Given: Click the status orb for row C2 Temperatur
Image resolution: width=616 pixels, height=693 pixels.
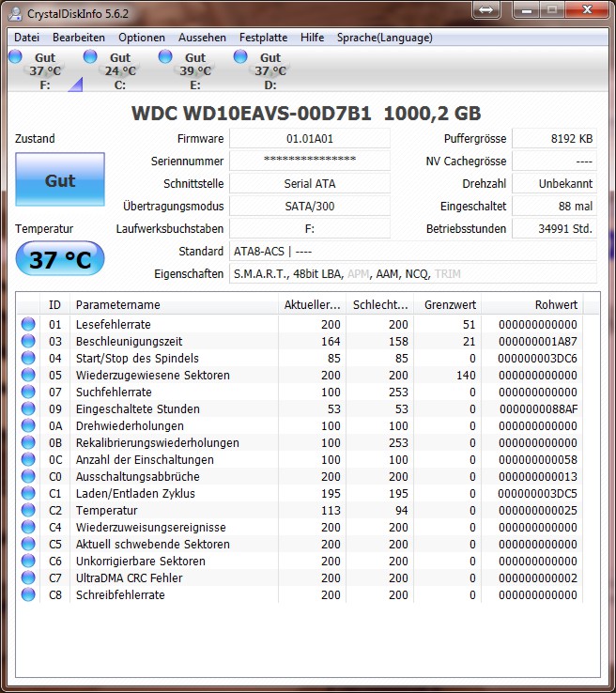Looking at the screenshot, I should pyautogui.click(x=28, y=510).
